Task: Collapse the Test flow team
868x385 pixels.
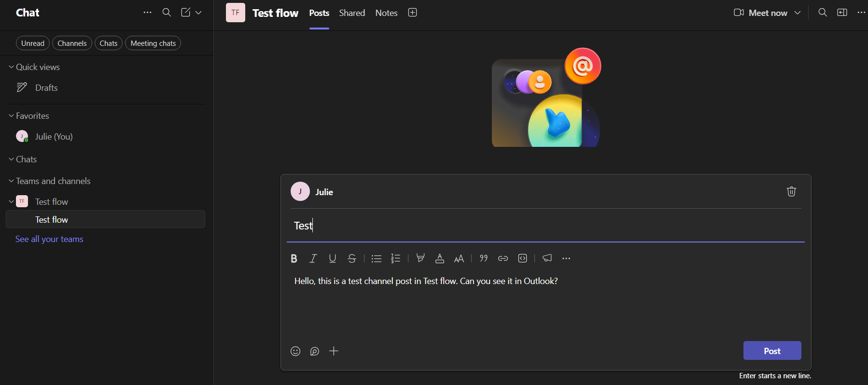Action: pyautogui.click(x=11, y=201)
